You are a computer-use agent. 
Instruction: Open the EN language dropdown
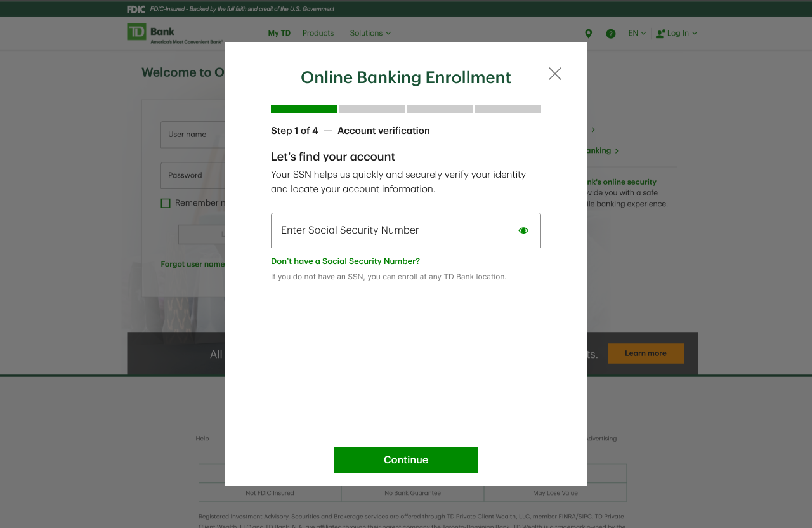point(637,33)
